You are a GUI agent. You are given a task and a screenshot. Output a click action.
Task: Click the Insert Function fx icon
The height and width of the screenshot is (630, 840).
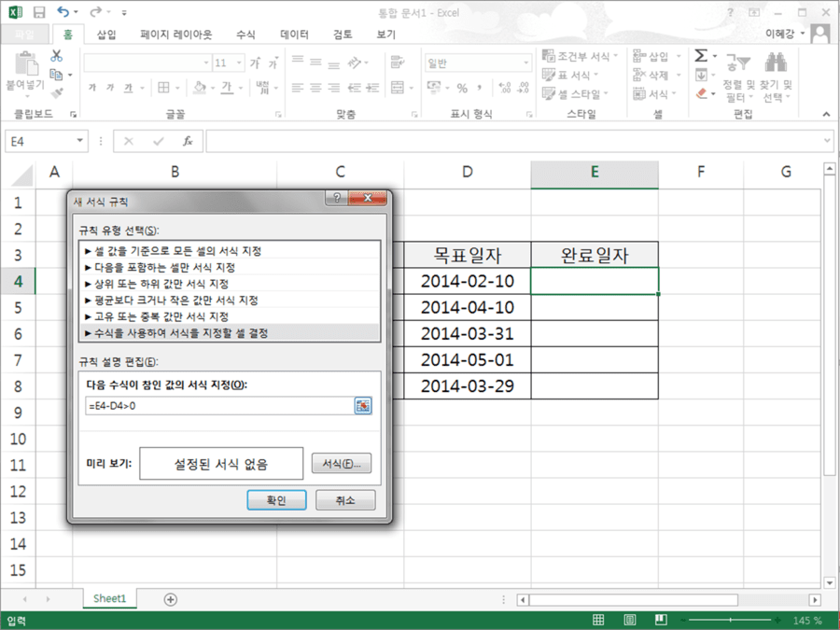click(188, 142)
